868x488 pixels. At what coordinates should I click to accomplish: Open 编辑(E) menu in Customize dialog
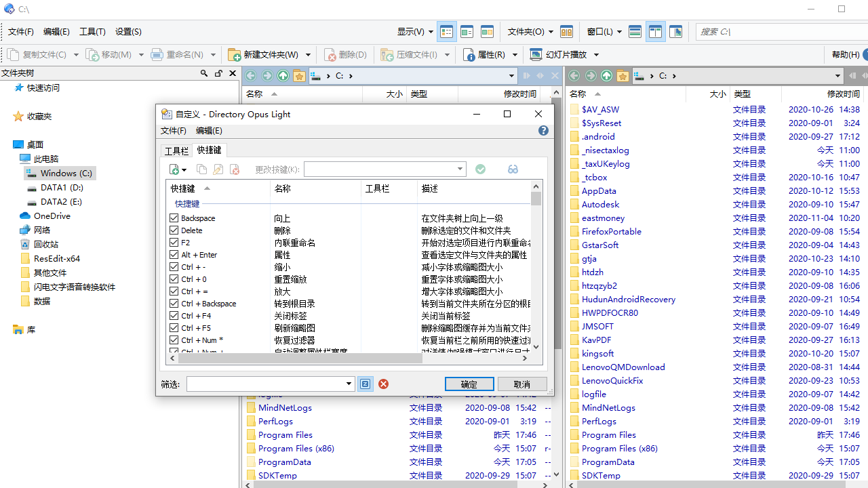209,131
